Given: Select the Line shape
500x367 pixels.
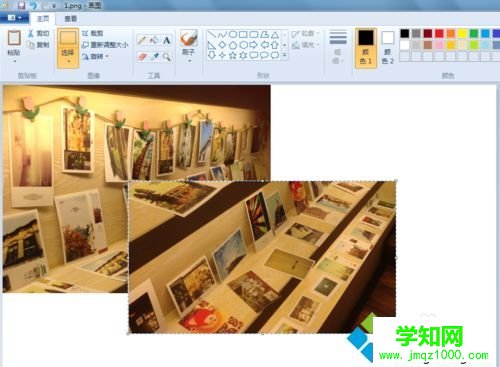Looking at the screenshot, I should 212,34.
